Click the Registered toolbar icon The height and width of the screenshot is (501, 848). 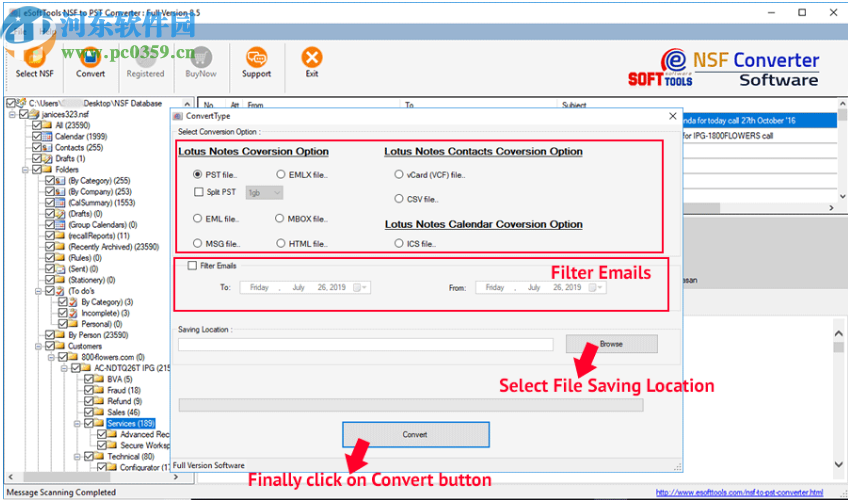pos(145,57)
